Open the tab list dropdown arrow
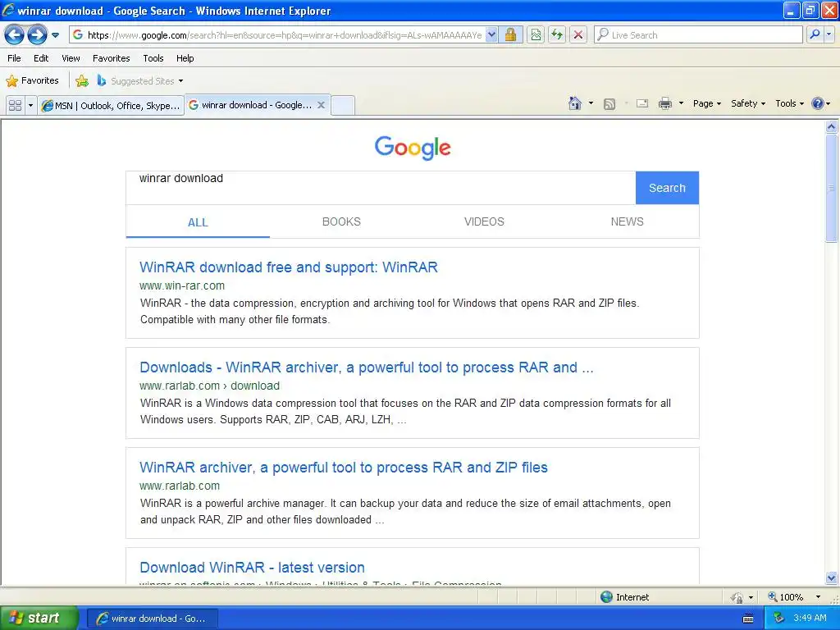Screen dimensions: 840x630 tap(30, 105)
